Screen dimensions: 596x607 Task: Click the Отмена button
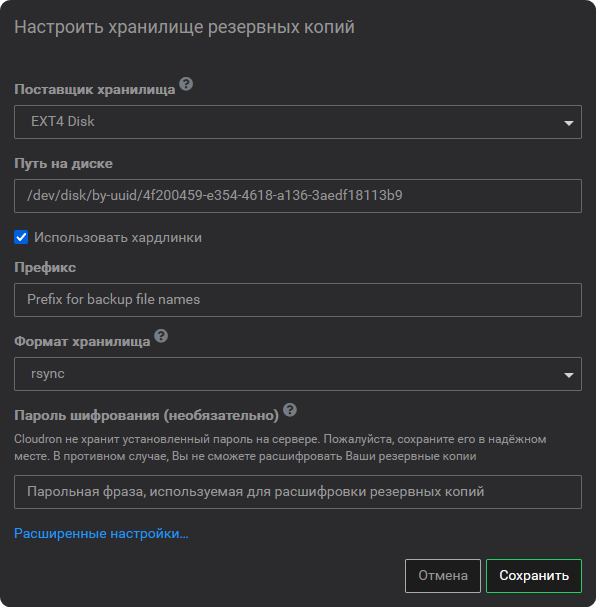[443, 576]
